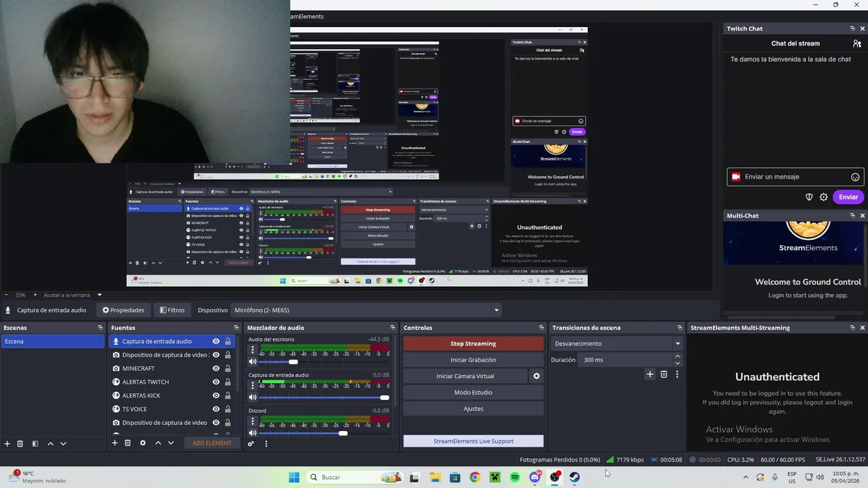Screen dimensions: 868x488
Task: Open Captura de entrada audio mixer options
Action: tap(253, 386)
